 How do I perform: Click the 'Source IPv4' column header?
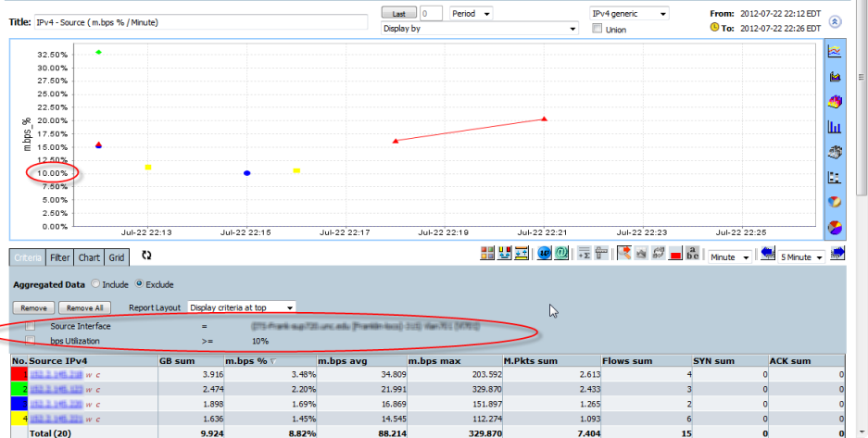click(x=93, y=360)
